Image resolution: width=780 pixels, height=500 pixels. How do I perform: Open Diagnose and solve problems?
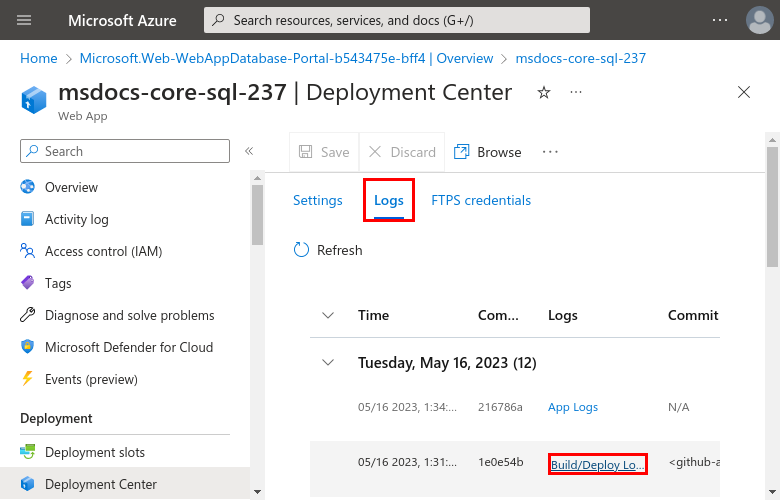(x=129, y=315)
